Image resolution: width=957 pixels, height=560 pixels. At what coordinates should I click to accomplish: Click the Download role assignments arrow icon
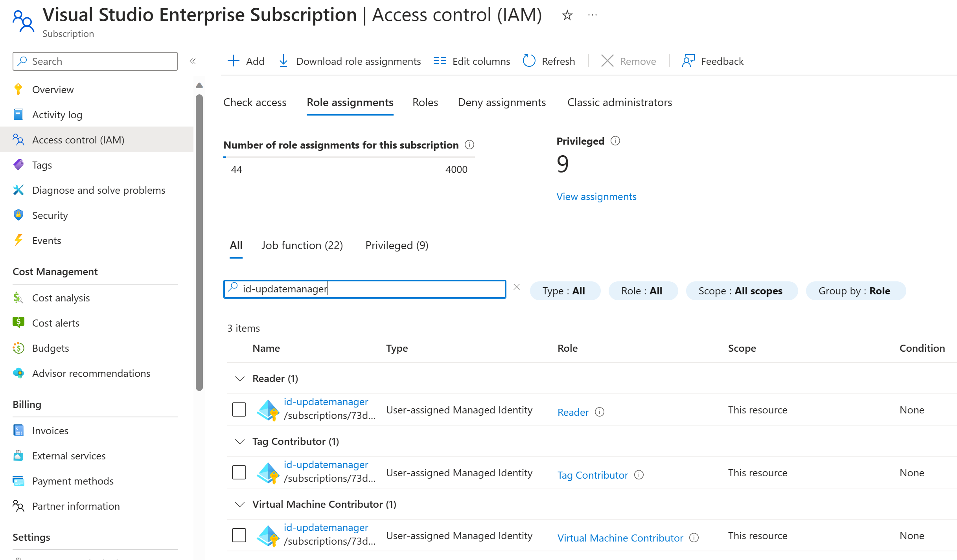pyautogui.click(x=283, y=61)
